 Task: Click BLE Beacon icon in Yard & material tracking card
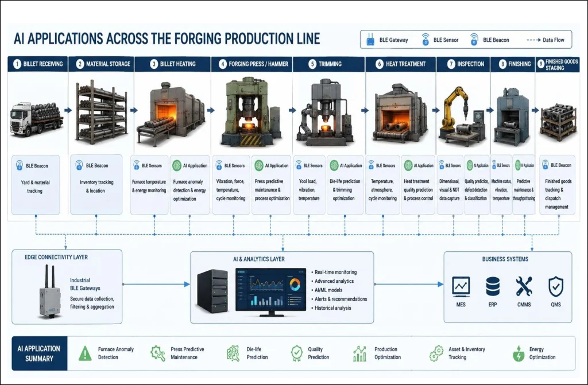click(19, 165)
